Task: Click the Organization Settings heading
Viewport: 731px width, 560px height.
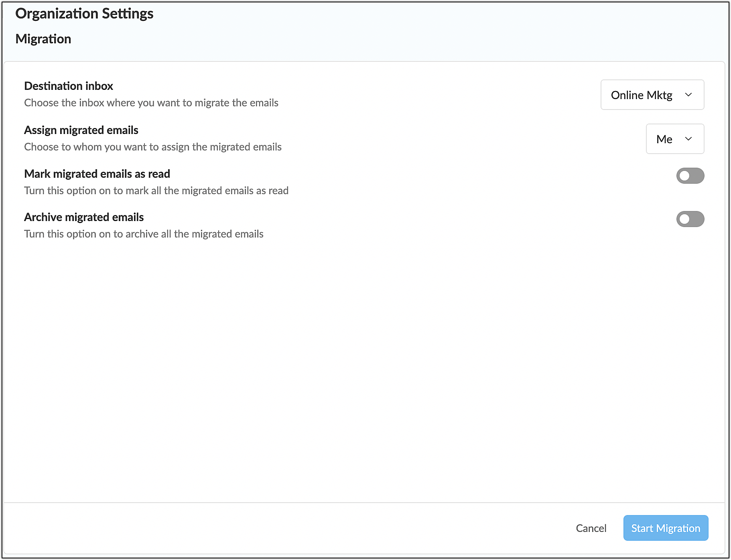Action: pyautogui.click(x=84, y=14)
